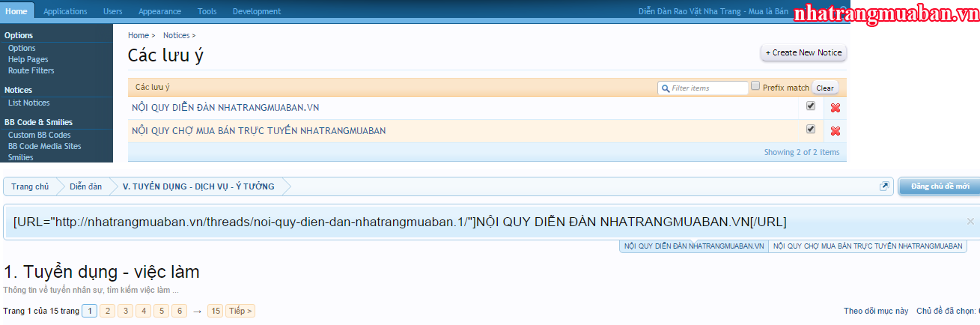Delete the NỘI QUY CHỢ MUA BÁN notice
Viewport: 980px width, 325px height.
coord(835,131)
